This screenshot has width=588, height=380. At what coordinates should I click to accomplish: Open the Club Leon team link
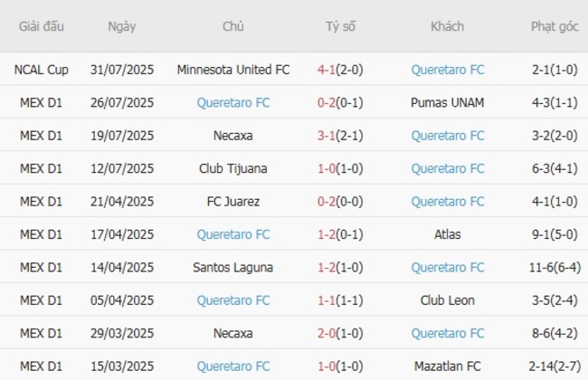tap(447, 300)
